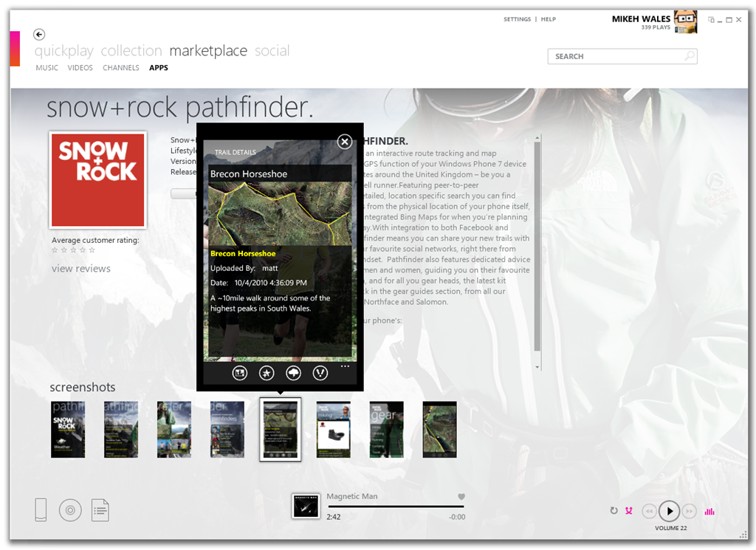This screenshot has height=550, width=756.
Task: Select the third photo collage screenshot thumbnail
Action: pos(174,430)
